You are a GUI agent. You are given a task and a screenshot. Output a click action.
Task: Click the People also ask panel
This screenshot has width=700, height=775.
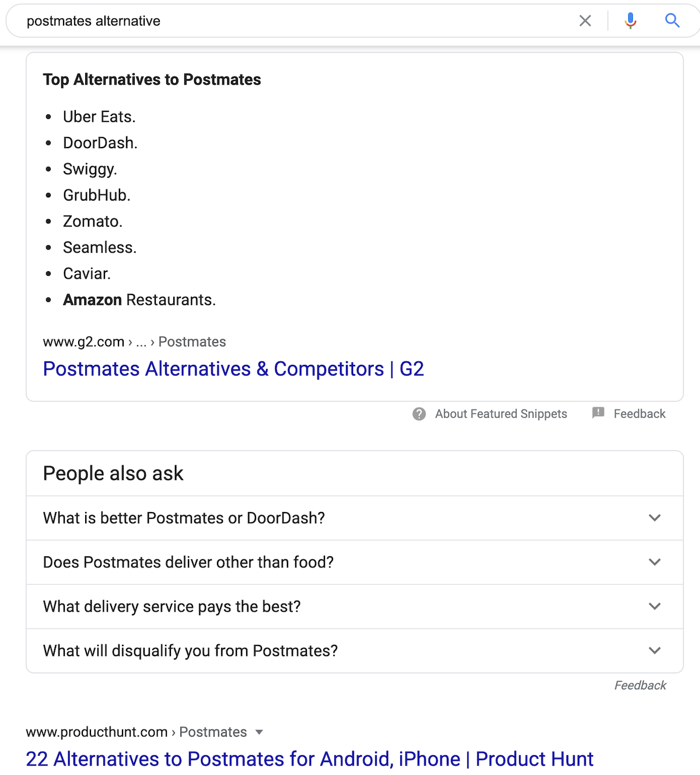point(113,473)
